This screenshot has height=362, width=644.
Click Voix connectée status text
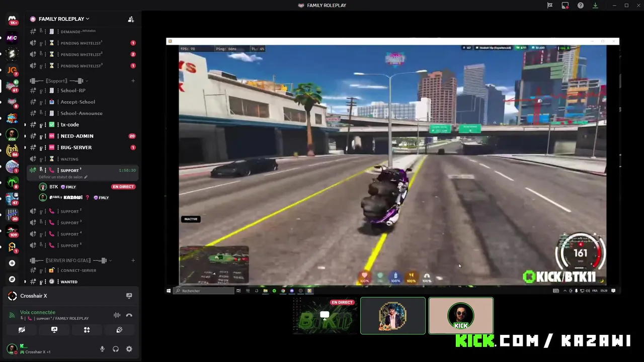38,312
